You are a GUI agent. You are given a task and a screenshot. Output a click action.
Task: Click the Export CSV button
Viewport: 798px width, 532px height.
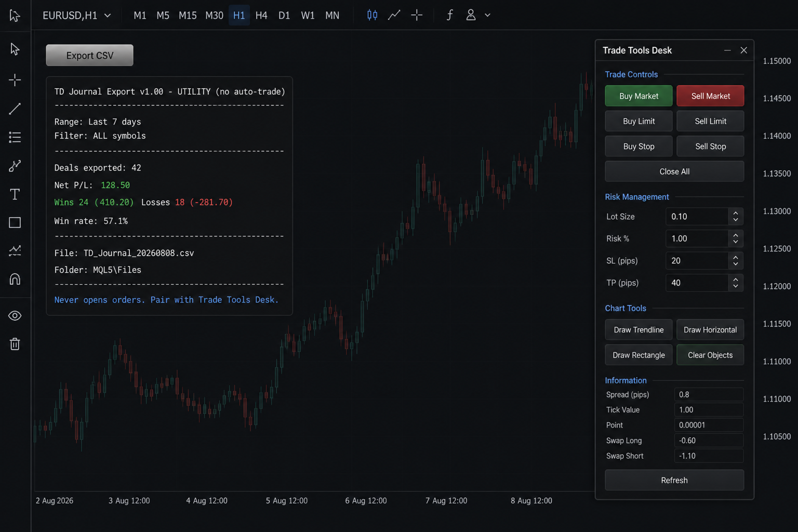click(x=89, y=56)
